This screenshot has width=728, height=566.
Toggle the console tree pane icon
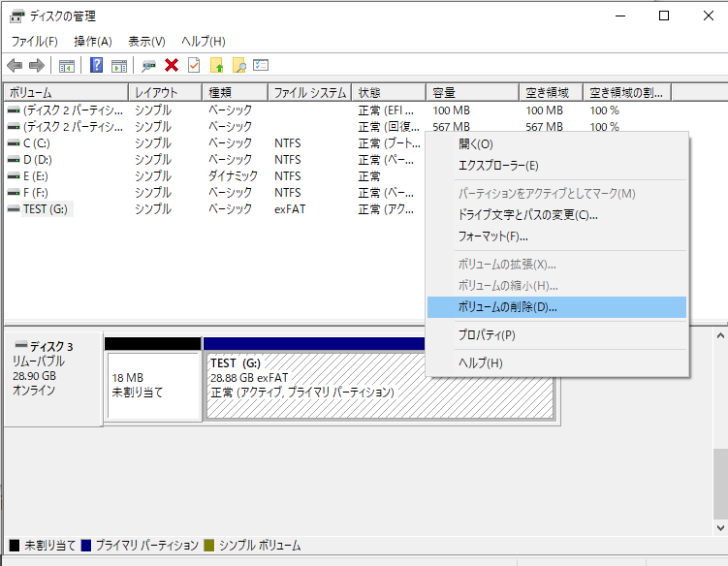click(x=66, y=66)
